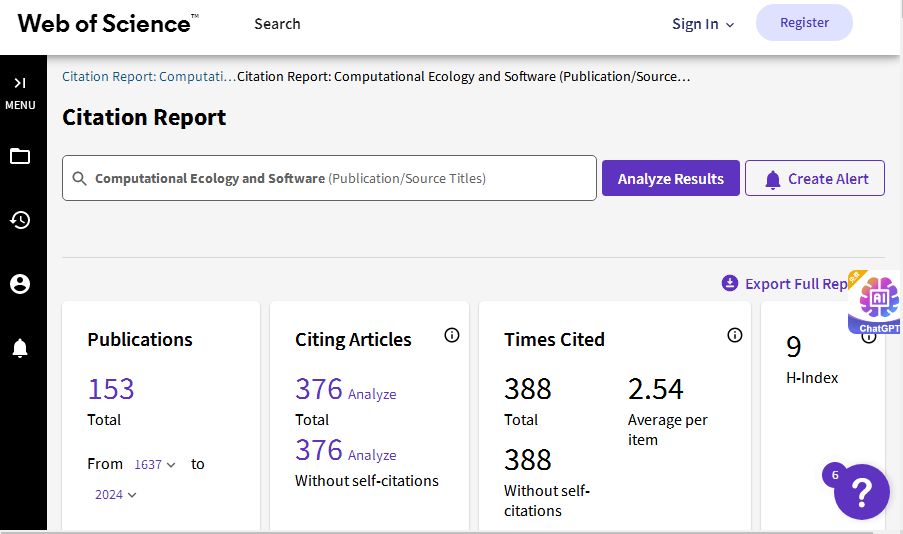The height and width of the screenshot is (534, 903).
Task: Click the current breadcrumb Citation Report: Computational Ecology
Action: click(464, 77)
